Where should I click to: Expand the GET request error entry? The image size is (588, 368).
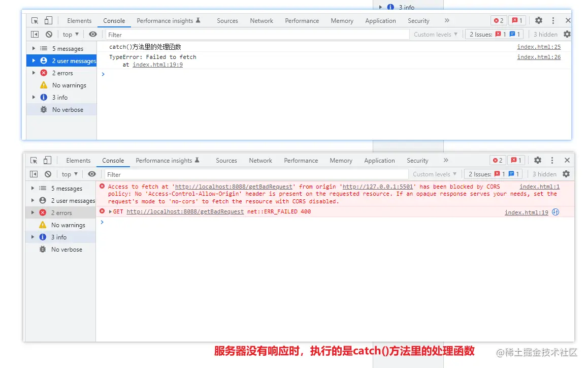110,212
